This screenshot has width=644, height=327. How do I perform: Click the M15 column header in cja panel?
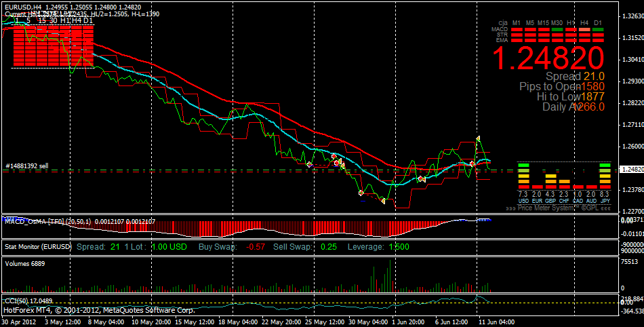point(544,23)
